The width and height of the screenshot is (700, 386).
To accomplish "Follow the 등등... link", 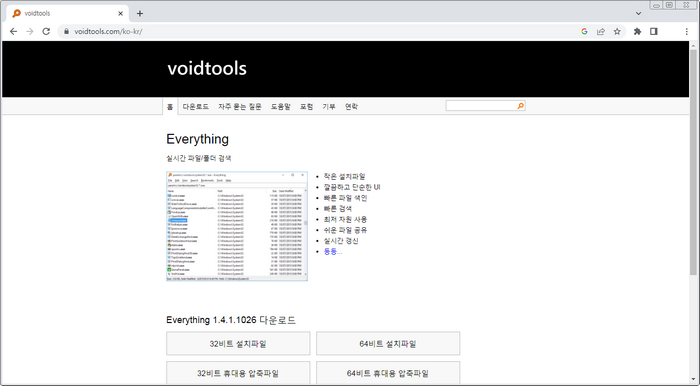I will coord(333,252).
